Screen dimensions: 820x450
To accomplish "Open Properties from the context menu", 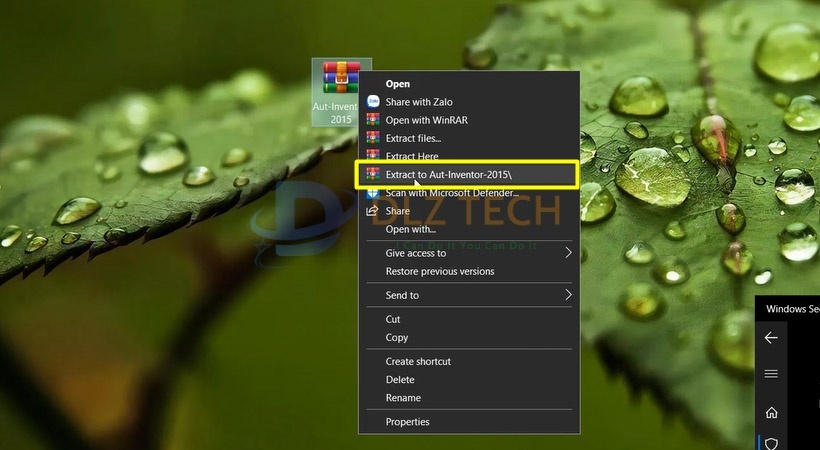I will (x=469, y=422).
